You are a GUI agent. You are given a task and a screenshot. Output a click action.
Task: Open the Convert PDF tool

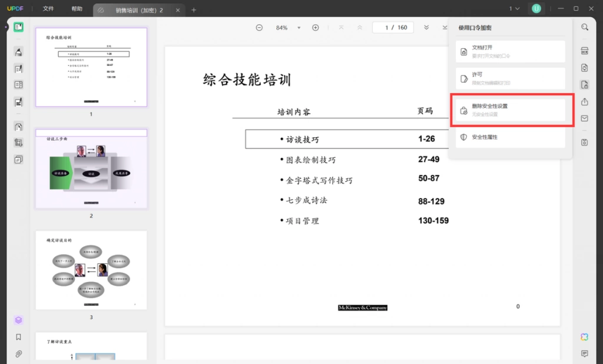pyautogui.click(x=585, y=68)
